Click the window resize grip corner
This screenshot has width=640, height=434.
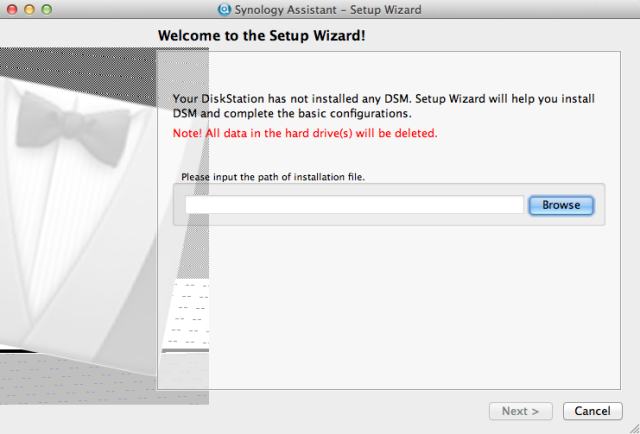click(634, 429)
